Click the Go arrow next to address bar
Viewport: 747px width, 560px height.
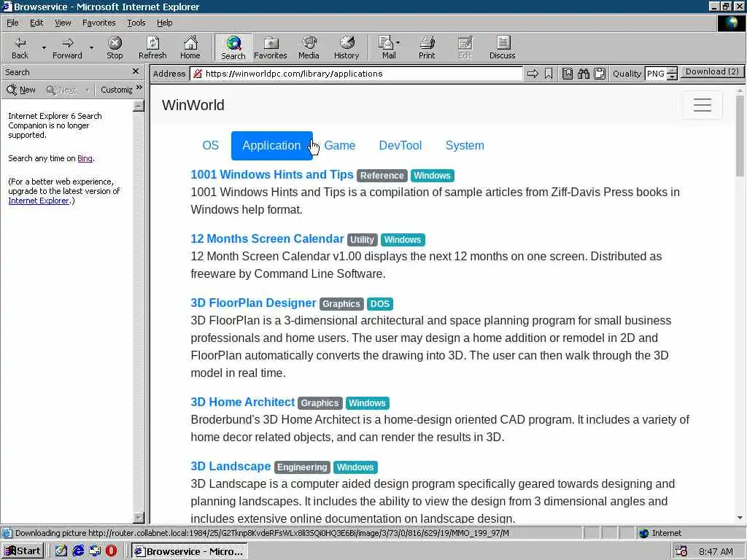(533, 74)
